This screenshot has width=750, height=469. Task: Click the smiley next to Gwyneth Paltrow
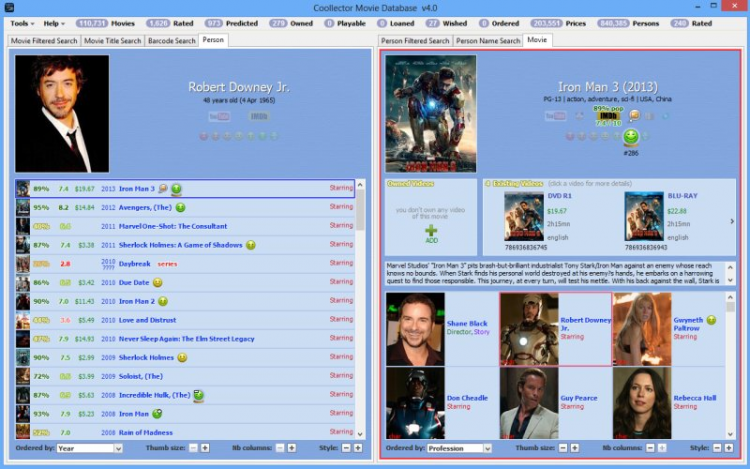(x=711, y=320)
